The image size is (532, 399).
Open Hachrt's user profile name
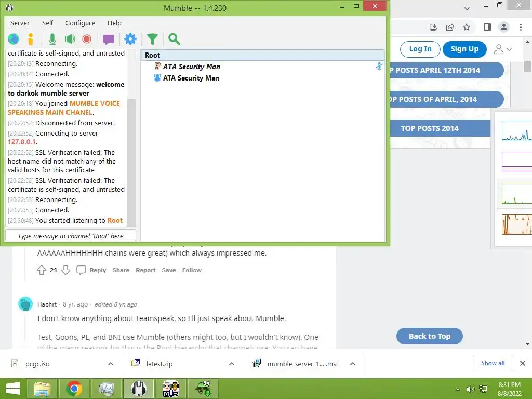coord(47,304)
